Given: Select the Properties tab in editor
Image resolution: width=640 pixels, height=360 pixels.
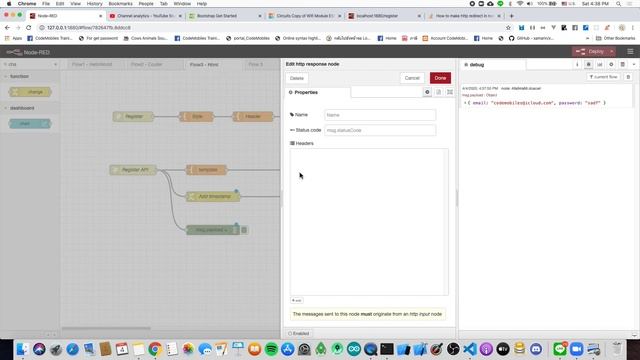Looking at the screenshot, I should pyautogui.click(x=317, y=93).
